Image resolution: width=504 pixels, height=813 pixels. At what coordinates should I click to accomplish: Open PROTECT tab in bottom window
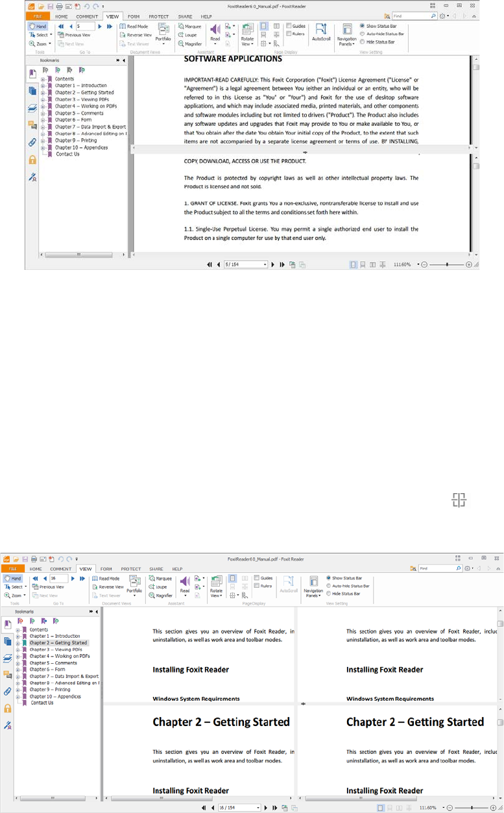point(130,568)
